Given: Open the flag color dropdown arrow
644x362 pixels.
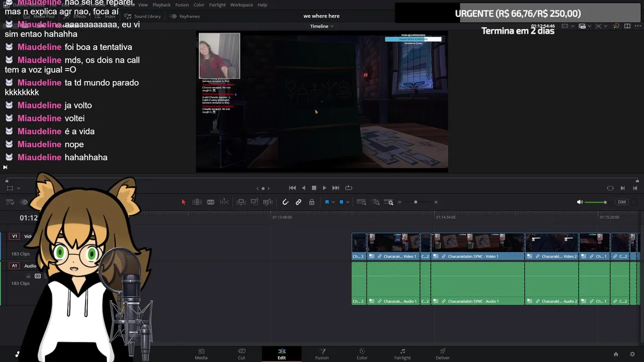Looking at the screenshot, I should (x=333, y=202).
